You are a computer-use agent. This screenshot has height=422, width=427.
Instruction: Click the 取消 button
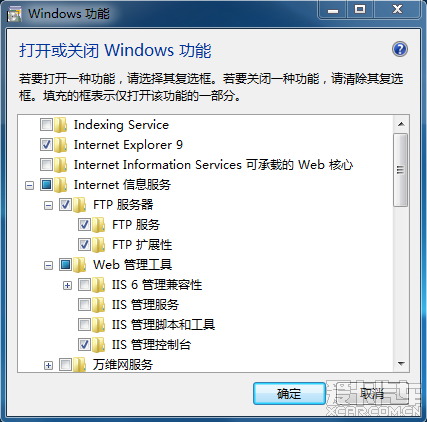click(372, 394)
